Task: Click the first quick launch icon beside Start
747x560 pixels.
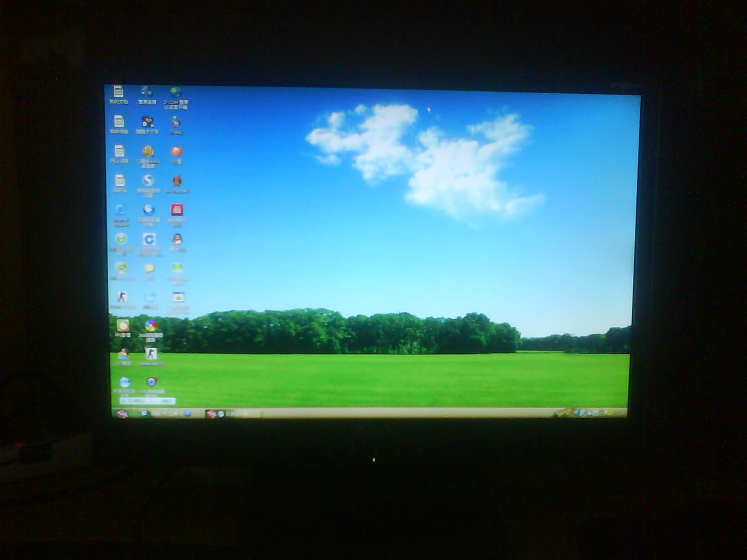Action: [x=145, y=413]
